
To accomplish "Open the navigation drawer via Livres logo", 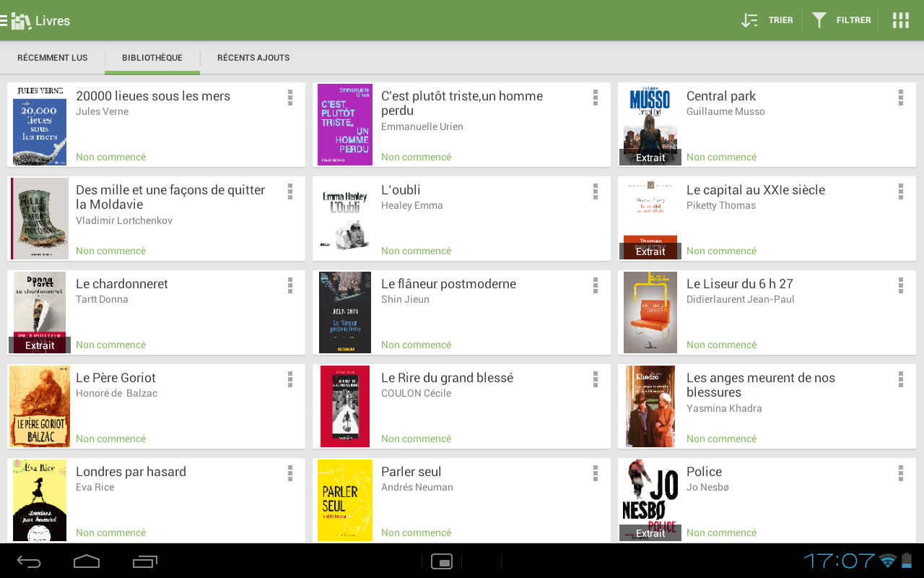I will coord(21,20).
